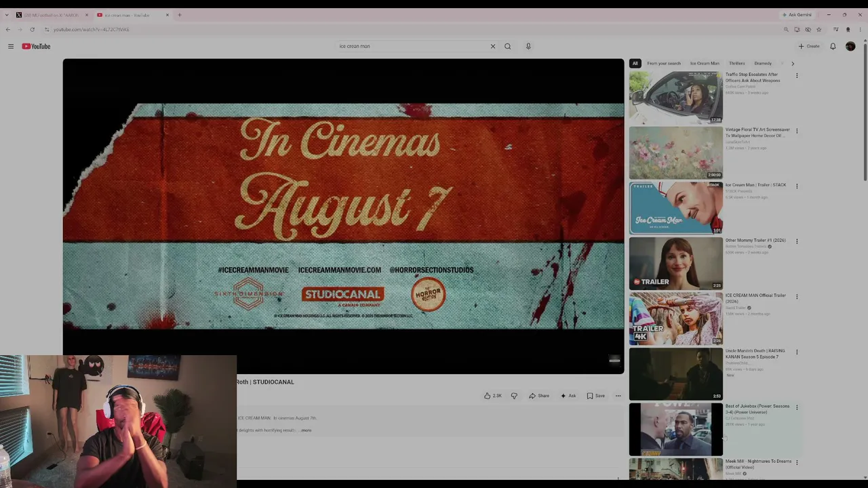Open more actions under the video
Viewport: 868px width, 488px height.
point(618,396)
